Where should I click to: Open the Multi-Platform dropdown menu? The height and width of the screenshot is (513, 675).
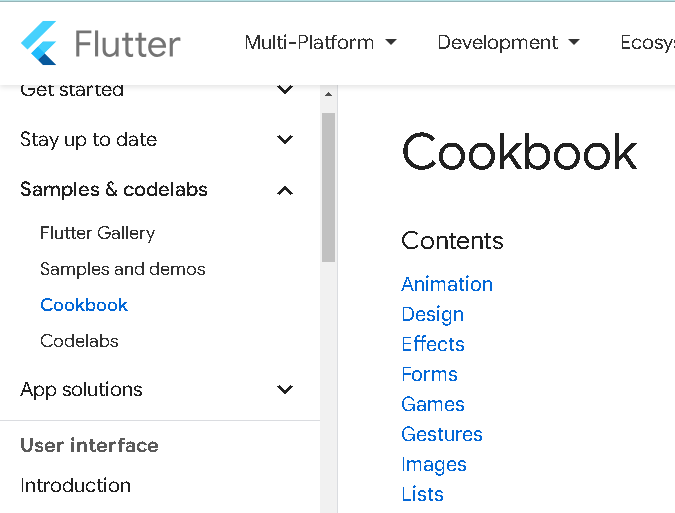point(320,43)
